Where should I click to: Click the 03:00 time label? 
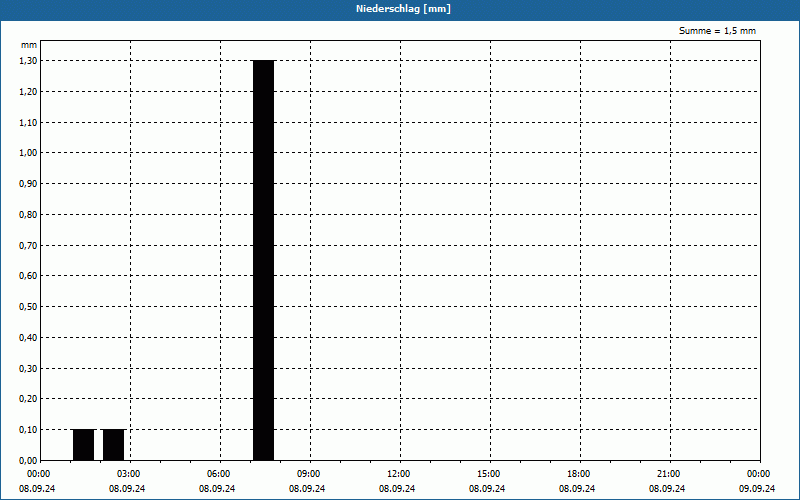tap(129, 474)
